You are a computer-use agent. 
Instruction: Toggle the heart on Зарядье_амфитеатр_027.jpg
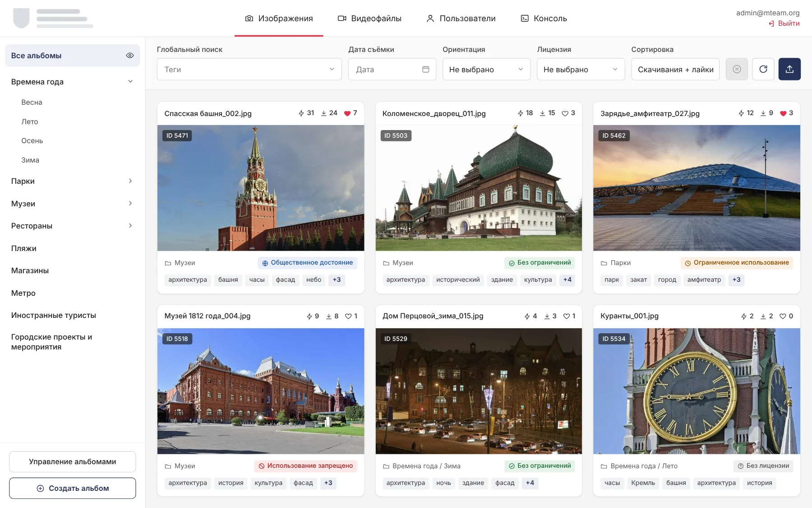point(783,113)
